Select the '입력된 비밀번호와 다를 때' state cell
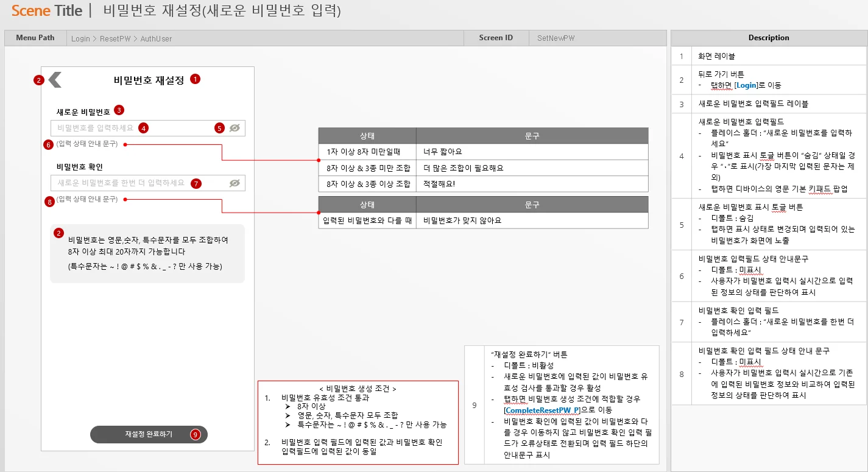Screen dimensions: 868x472 click(367, 220)
